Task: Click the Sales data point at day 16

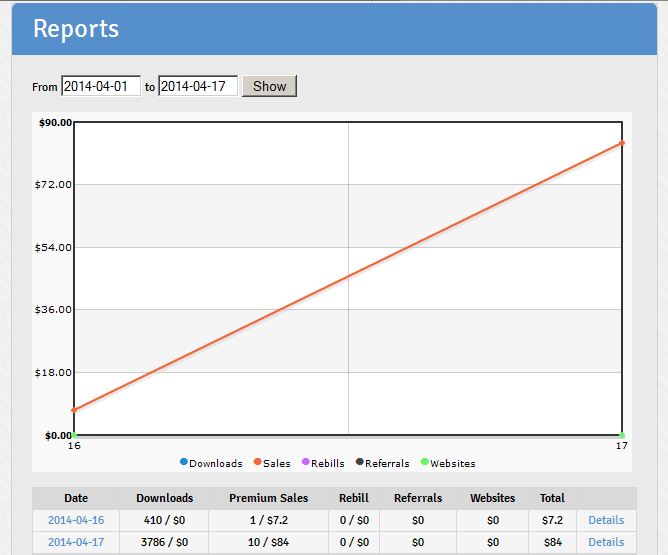Action: pyautogui.click(x=74, y=410)
